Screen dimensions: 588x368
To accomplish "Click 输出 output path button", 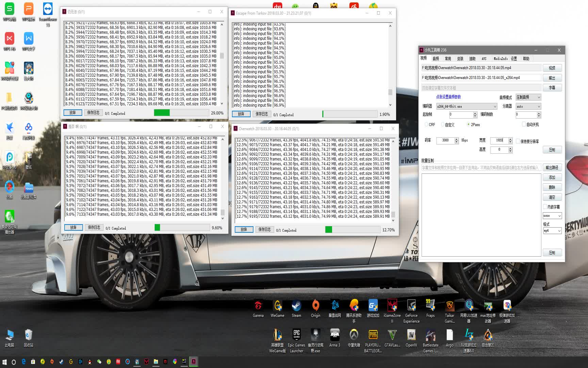I will 552,78.
